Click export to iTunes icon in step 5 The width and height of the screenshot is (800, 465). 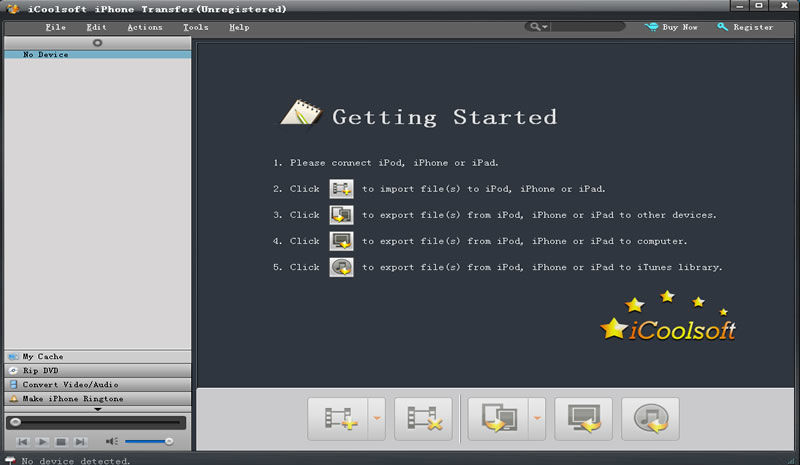(x=341, y=267)
